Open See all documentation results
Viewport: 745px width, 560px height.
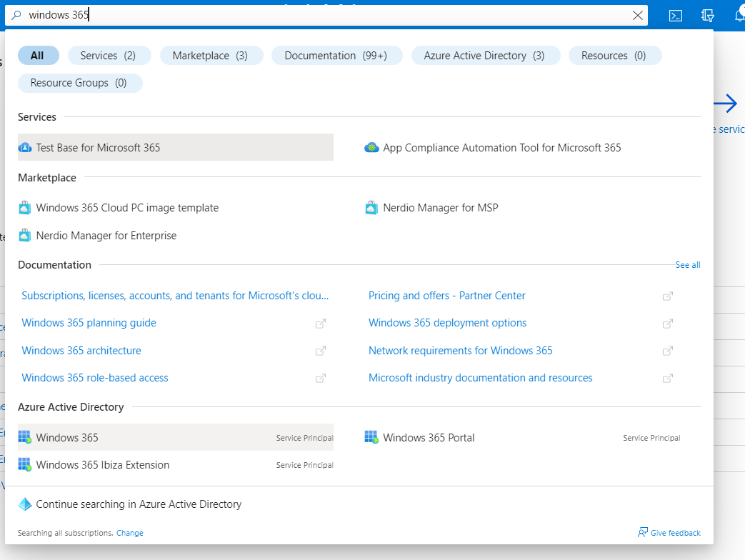click(687, 264)
